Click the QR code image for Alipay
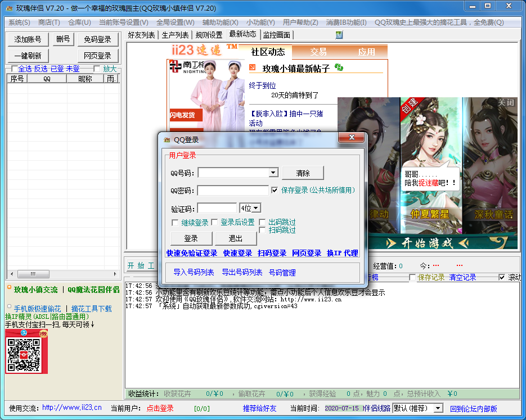 pos(26,353)
